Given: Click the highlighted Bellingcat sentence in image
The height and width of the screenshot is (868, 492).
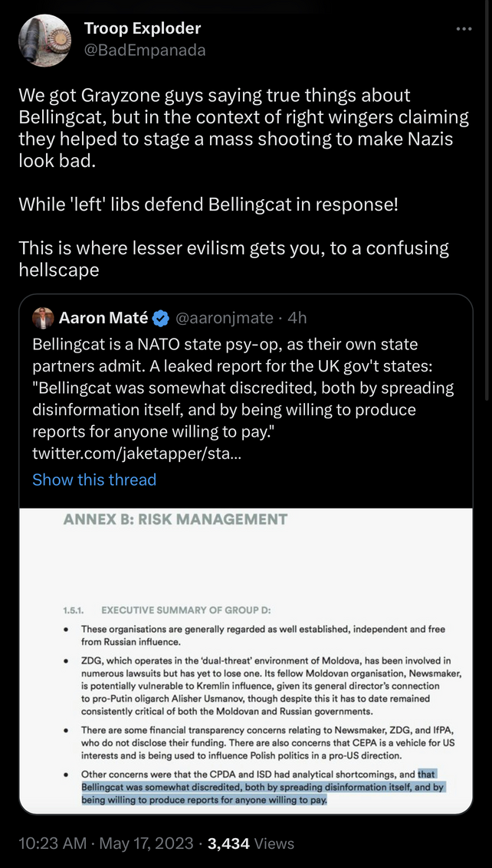Looking at the screenshot, I should (x=264, y=788).
